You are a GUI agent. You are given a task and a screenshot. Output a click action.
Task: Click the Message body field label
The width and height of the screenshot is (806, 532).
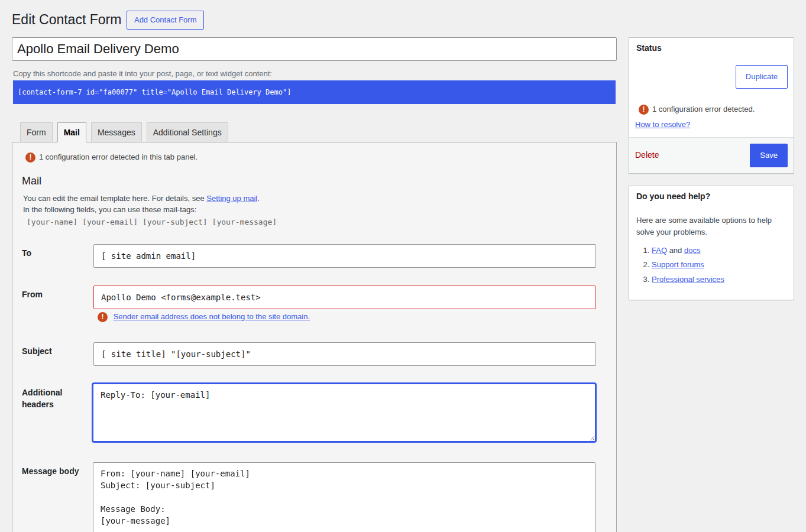[x=50, y=471]
